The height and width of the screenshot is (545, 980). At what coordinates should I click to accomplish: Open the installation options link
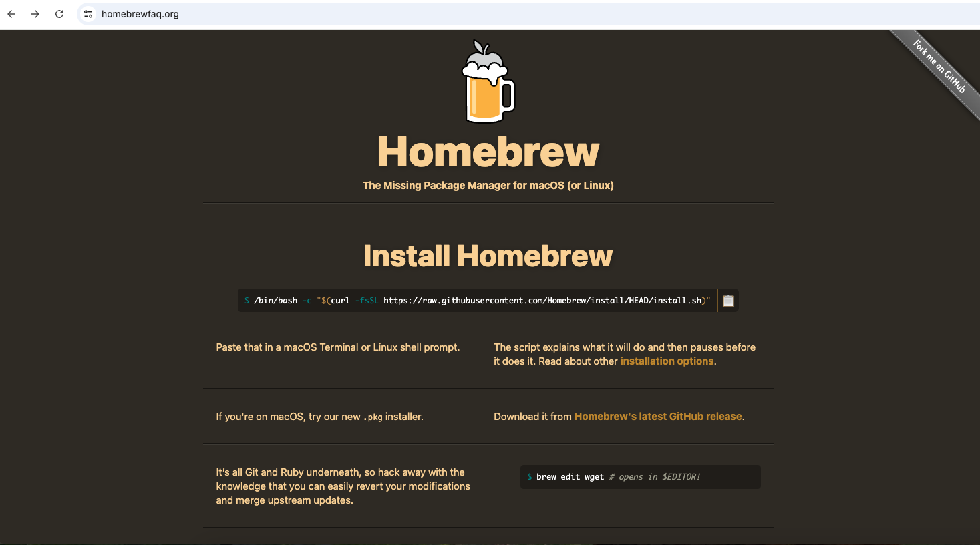pos(667,361)
